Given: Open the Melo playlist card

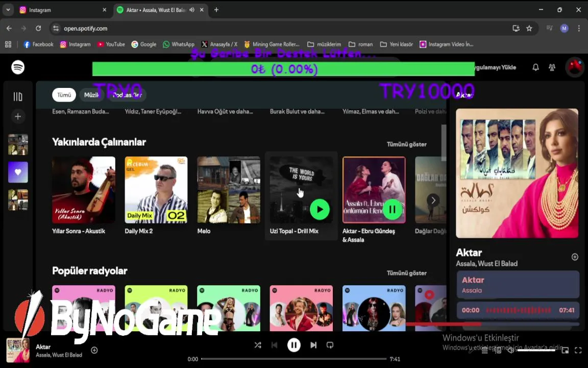Looking at the screenshot, I should 229,196.
